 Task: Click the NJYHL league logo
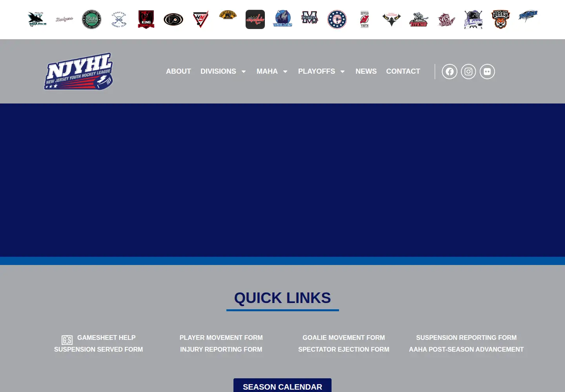tap(79, 71)
